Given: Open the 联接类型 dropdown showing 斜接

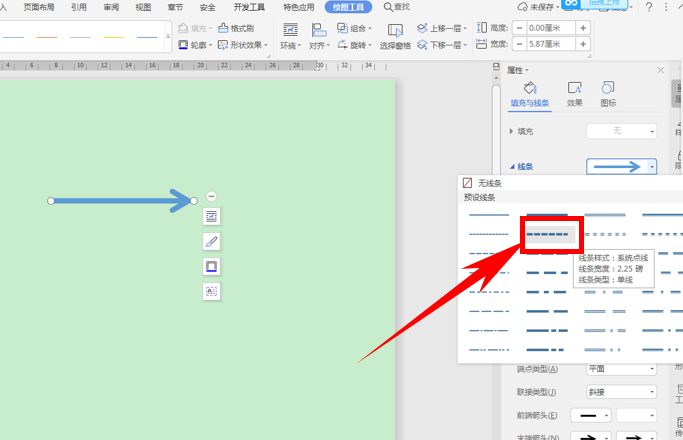Looking at the screenshot, I should tap(622, 392).
